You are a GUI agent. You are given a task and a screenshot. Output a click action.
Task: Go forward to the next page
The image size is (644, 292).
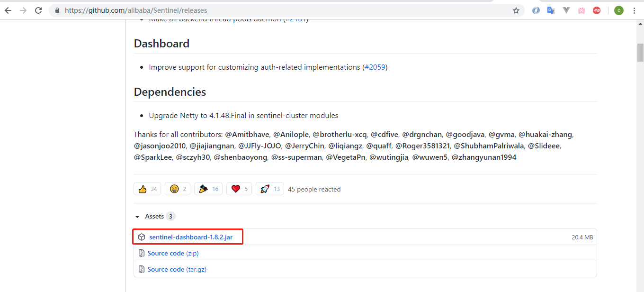(23, 10)
